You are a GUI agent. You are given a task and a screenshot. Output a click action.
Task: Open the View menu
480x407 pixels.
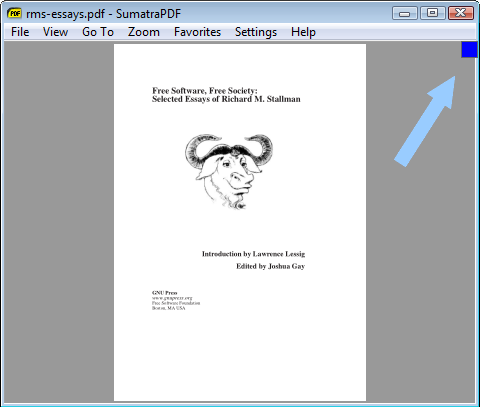click(55, 32)
